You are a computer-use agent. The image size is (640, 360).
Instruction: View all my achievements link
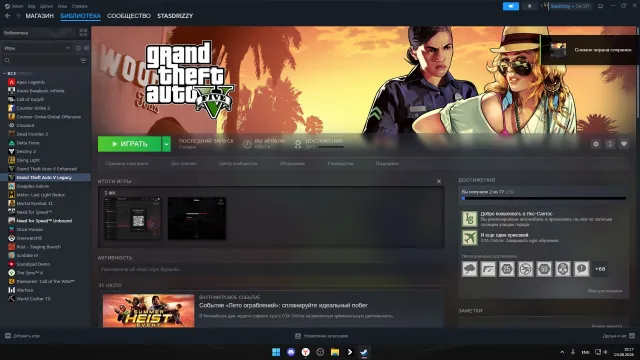[x=605, y=291]
